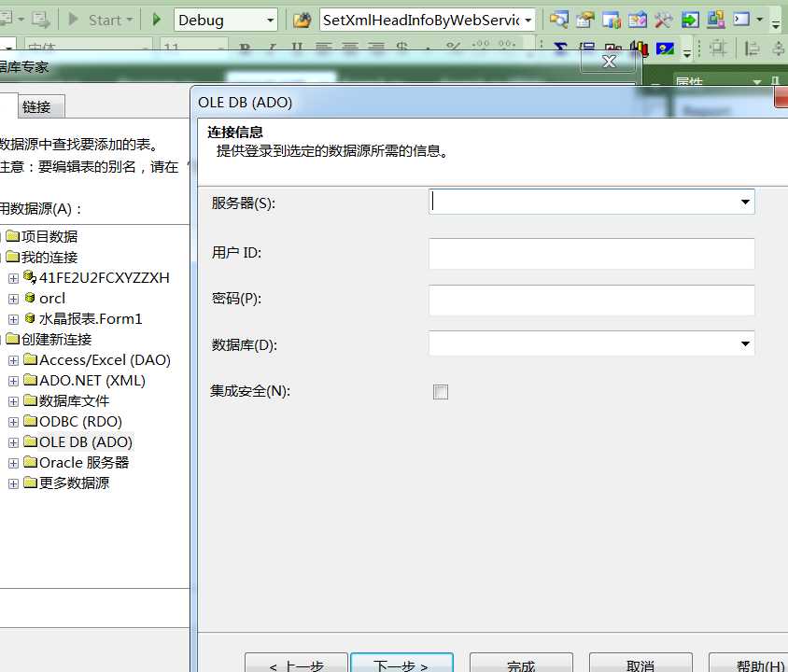Expand the Oracle 服务器 node
788x672 pixels.
tap(14, 464)
